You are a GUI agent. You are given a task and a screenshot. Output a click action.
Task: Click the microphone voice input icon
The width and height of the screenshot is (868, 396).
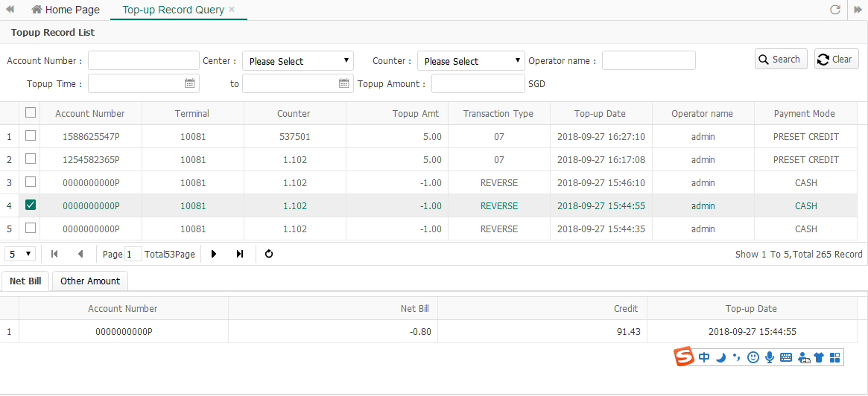tap(769, 357)
